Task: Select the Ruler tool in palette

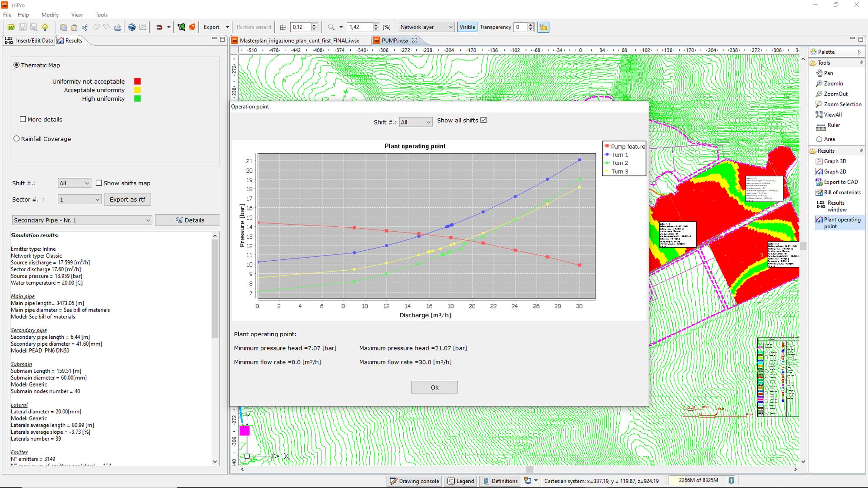Action: pyautogui.click(x=833, y=125)
